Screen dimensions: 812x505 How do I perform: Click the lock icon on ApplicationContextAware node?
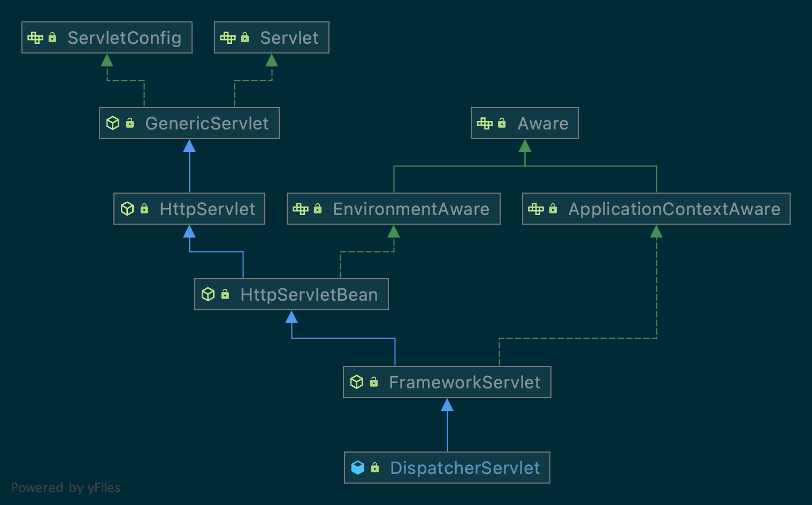[553, 208]
